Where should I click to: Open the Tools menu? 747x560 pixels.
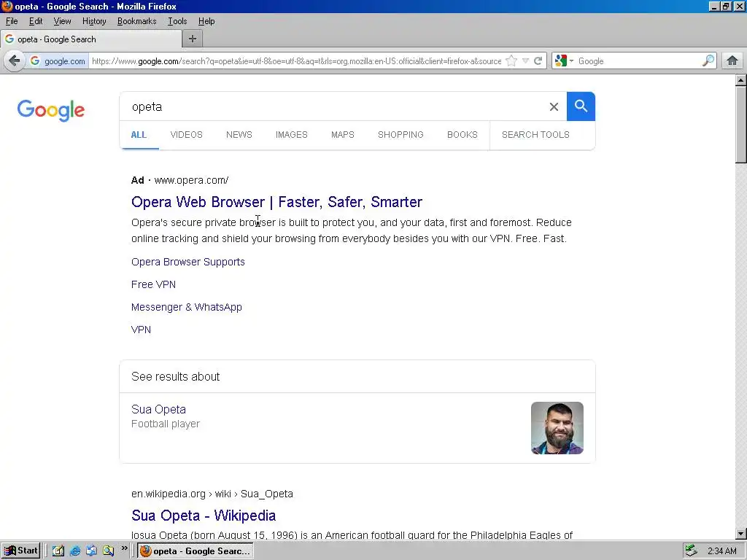(x=177, y=21)
